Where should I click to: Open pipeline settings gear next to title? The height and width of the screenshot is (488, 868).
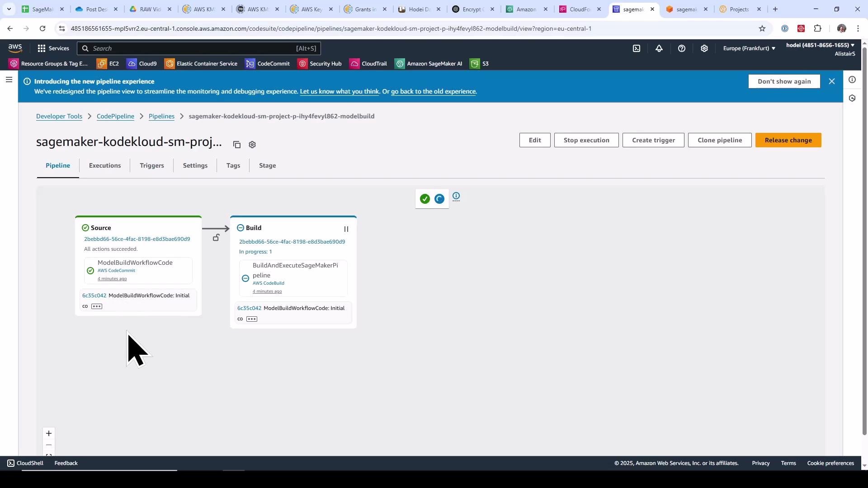pos(252,145)
